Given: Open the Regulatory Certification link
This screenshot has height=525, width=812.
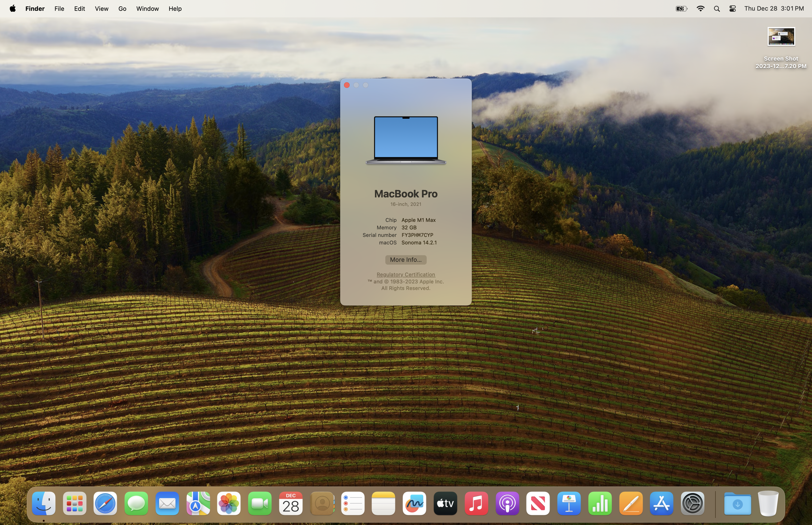Looking at the screenshot, I should (406, 274).
